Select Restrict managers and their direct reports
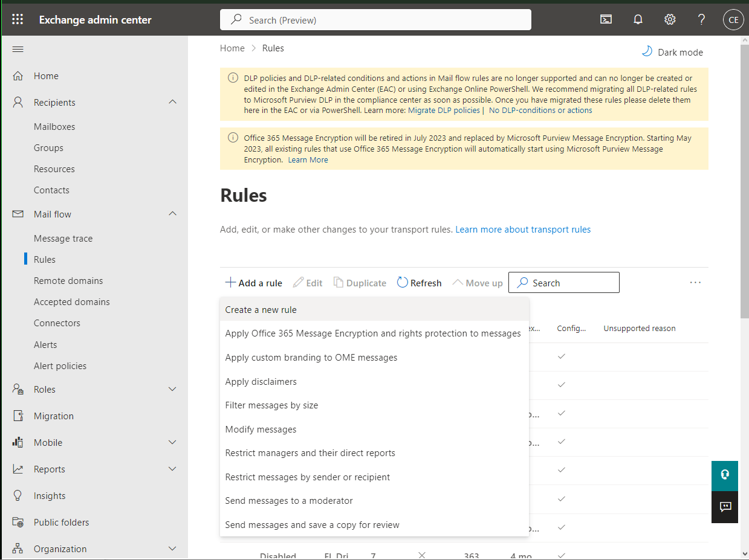This screenshot has height=560, width=749. click(x=374, y=453)
